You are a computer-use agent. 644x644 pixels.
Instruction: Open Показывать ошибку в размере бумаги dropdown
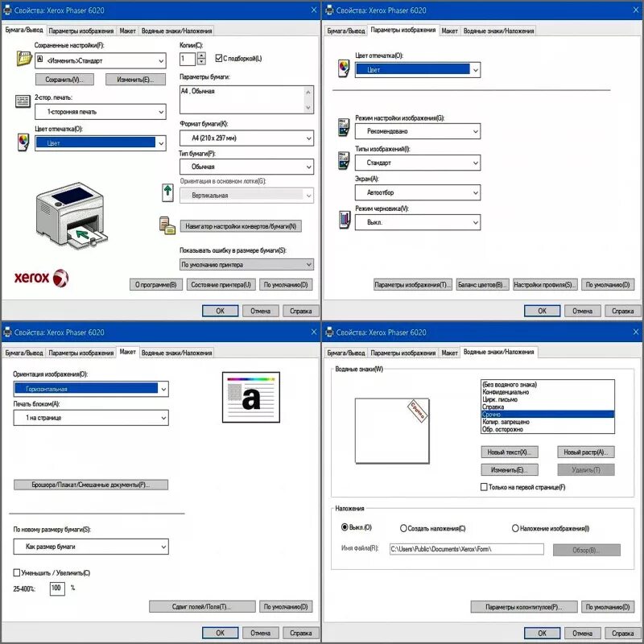point(246,265)
